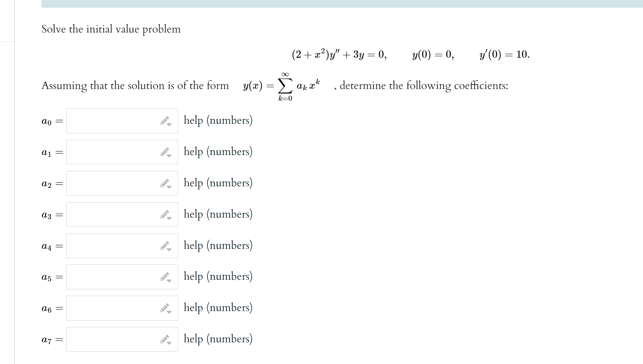Open the help (numbers) link for a7

click(218, 339)
